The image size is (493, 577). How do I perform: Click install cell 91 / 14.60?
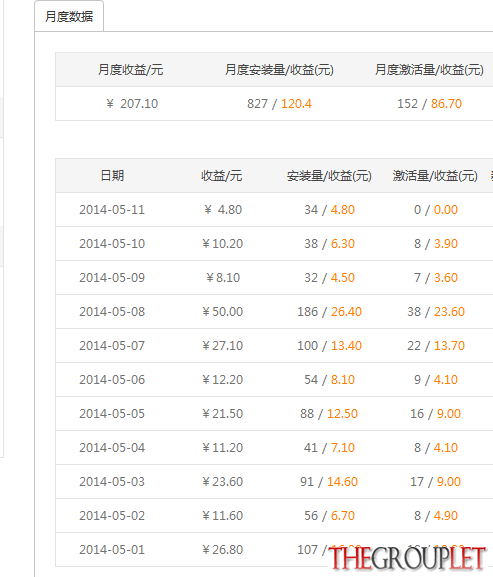click(329, 482)
